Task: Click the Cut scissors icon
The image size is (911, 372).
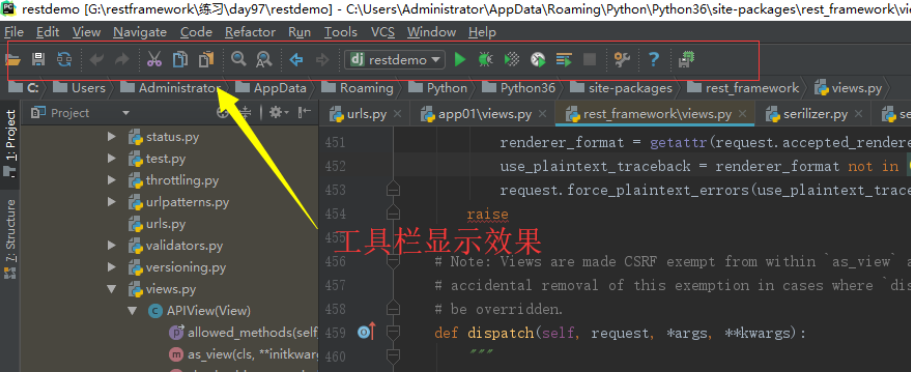Action: pyautogui.click(x=154, y=59)
